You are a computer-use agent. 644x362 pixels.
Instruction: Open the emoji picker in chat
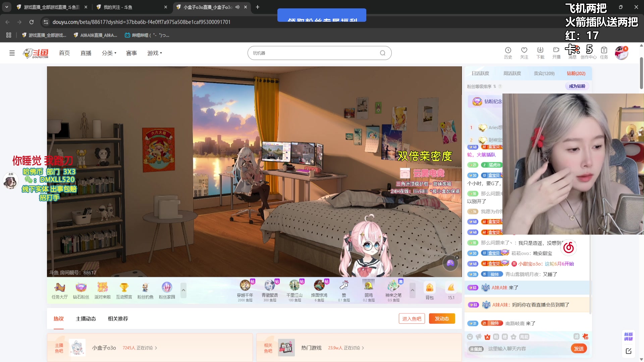(x=470, y=337)
